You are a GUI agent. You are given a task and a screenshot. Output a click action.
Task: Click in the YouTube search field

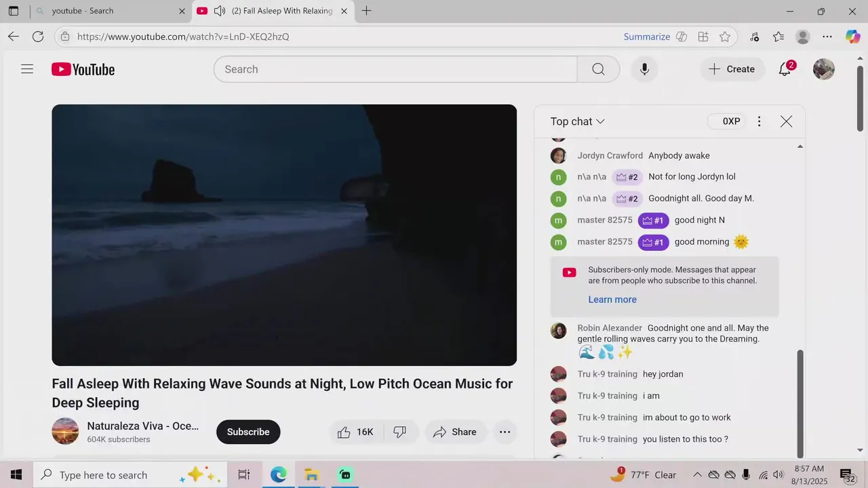(395, 69)
